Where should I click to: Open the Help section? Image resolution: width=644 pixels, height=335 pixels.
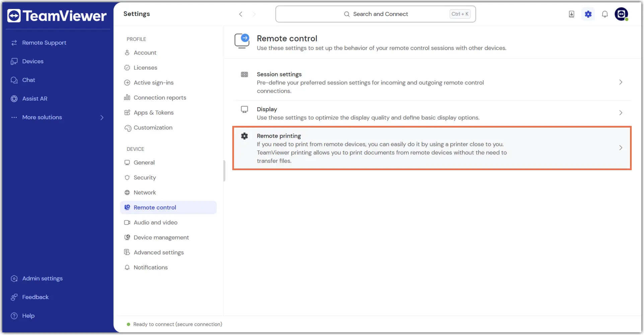click(x=28, y=316)
